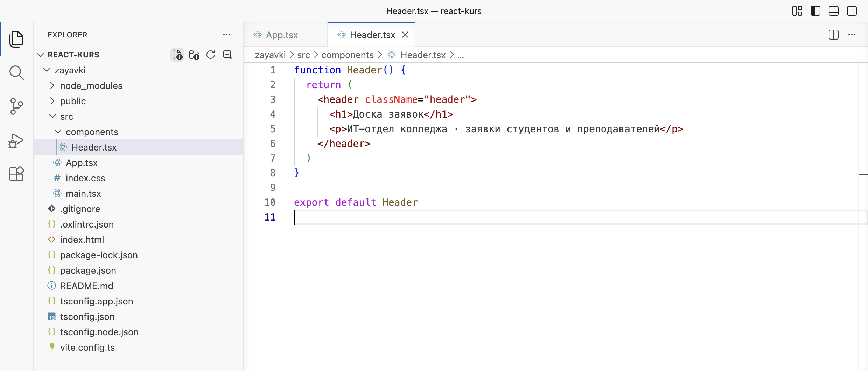Image resolution: width=868 pixels, height=371 pixels.
Task: Toggle the primary side bar
Action: [815, 11]
